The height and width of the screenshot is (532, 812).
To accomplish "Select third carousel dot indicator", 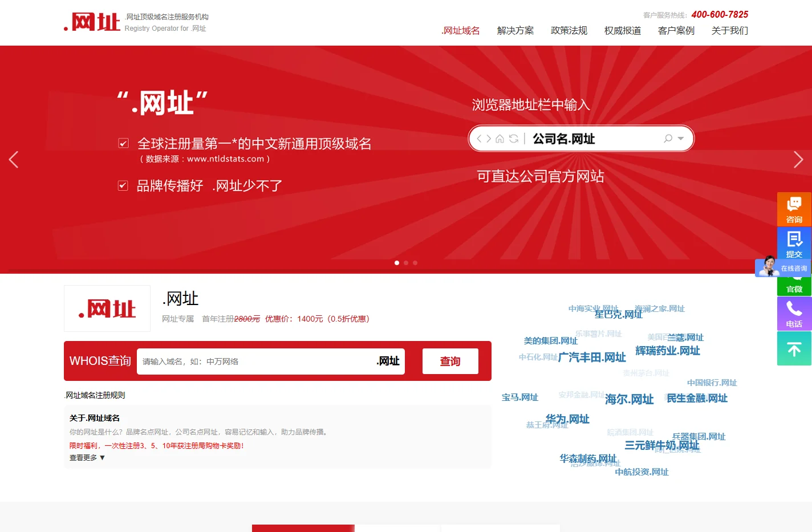I will 415,263.
